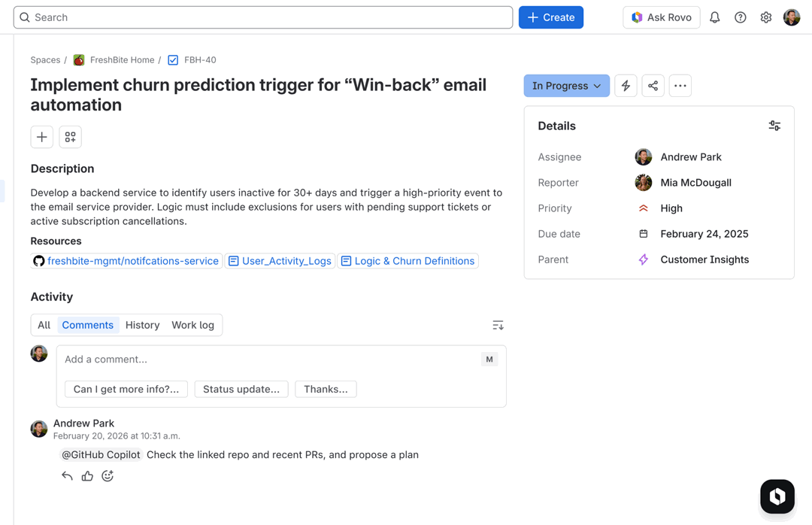Click the FreshBite project logo icon
This screenshot has width=812, height=525.
(x=79, y=60)
